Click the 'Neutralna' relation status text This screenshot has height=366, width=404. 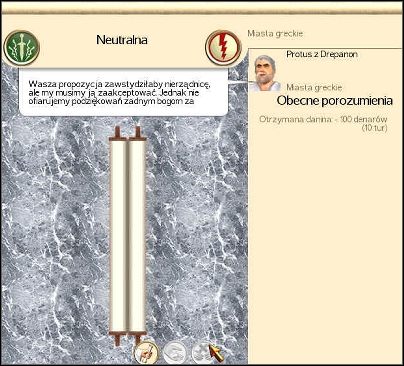coord(122,40)
